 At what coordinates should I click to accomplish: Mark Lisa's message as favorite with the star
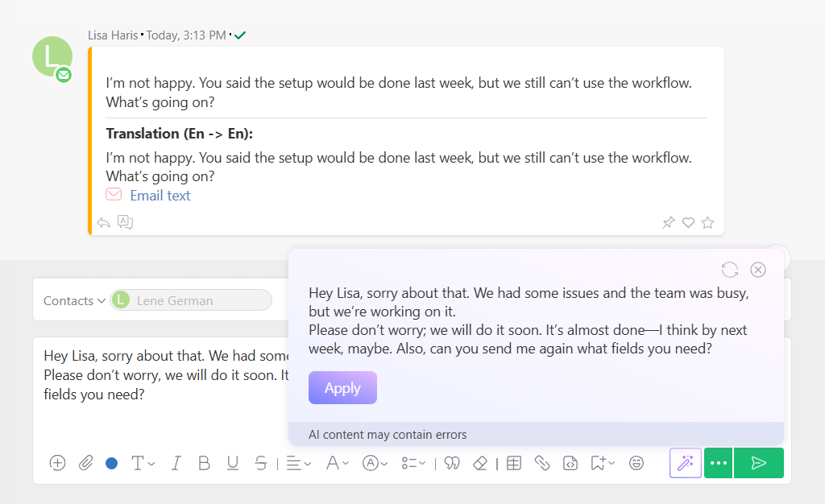click(x=707, y=222)
